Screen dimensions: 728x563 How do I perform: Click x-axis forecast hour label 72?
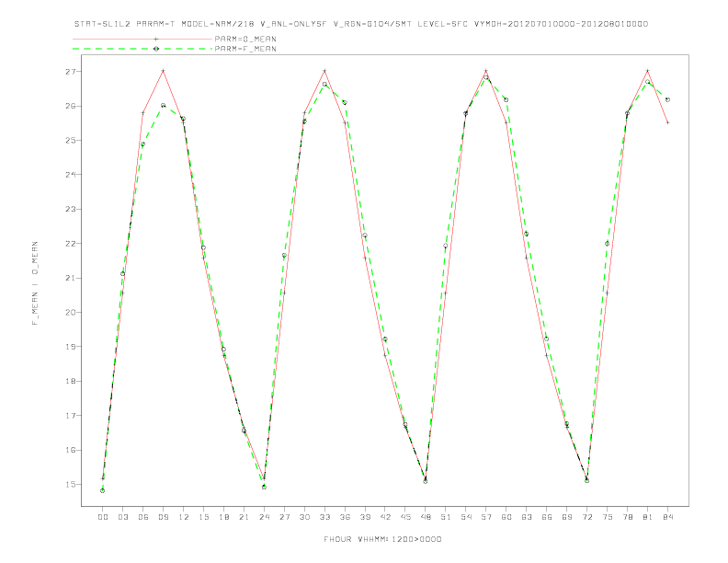[x=586, y=517]
